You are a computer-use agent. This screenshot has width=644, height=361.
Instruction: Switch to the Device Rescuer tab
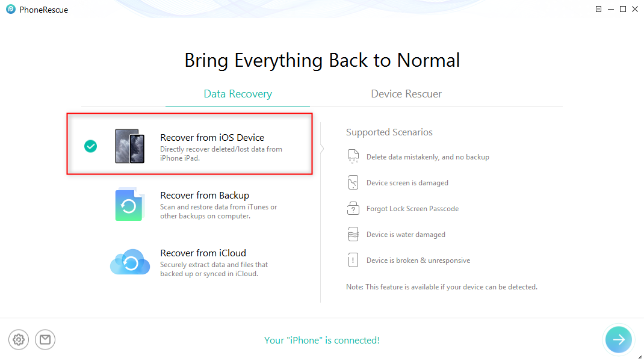406,94
